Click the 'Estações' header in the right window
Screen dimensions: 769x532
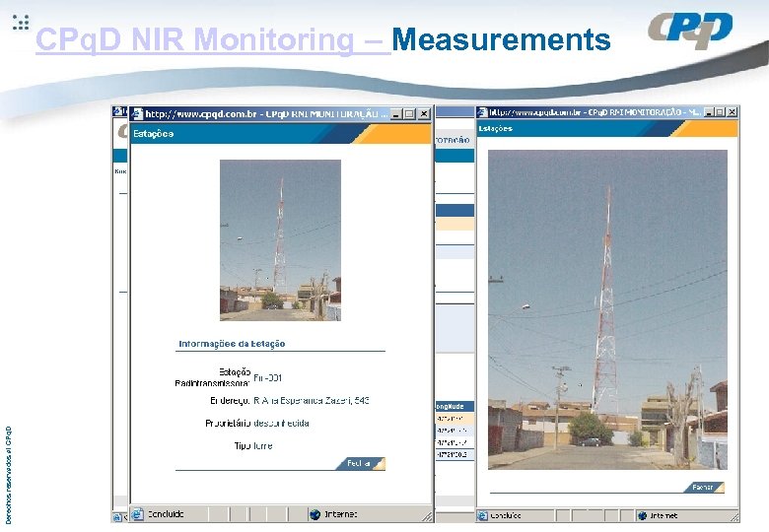click(495, 128)
